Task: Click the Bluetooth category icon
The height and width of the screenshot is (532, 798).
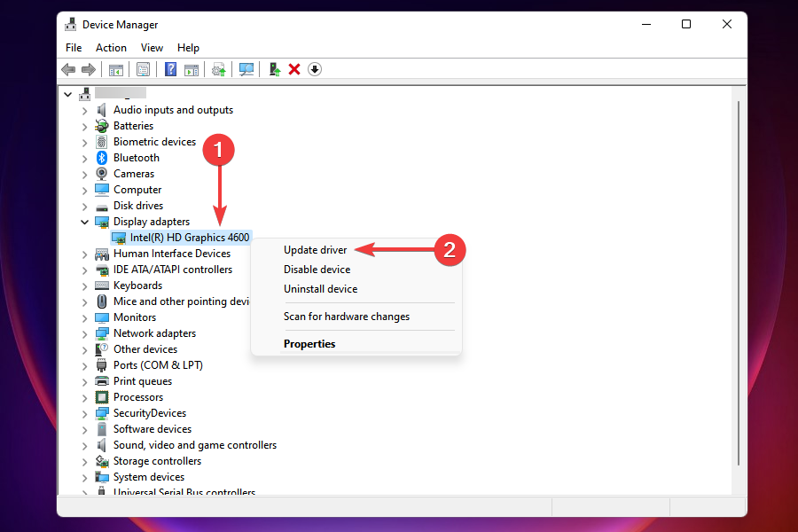Action: [x=102, y=158]
